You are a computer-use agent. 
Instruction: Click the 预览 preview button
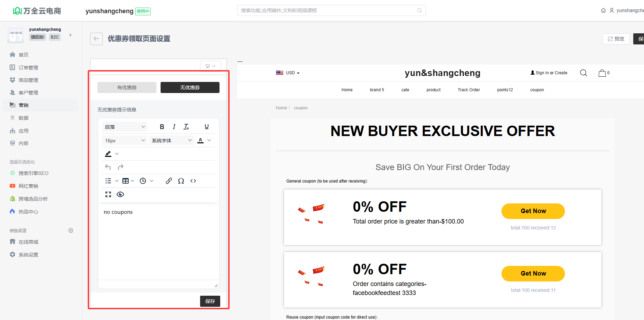(616, 39)
